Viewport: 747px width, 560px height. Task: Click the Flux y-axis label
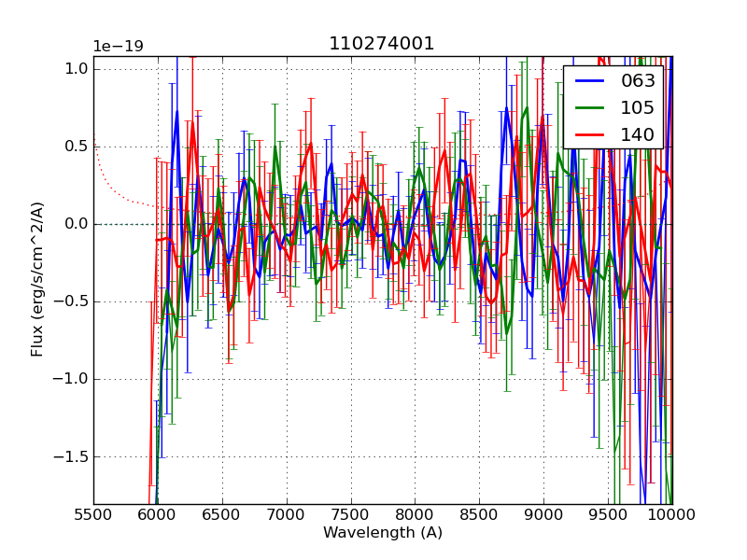pos(38,278)
